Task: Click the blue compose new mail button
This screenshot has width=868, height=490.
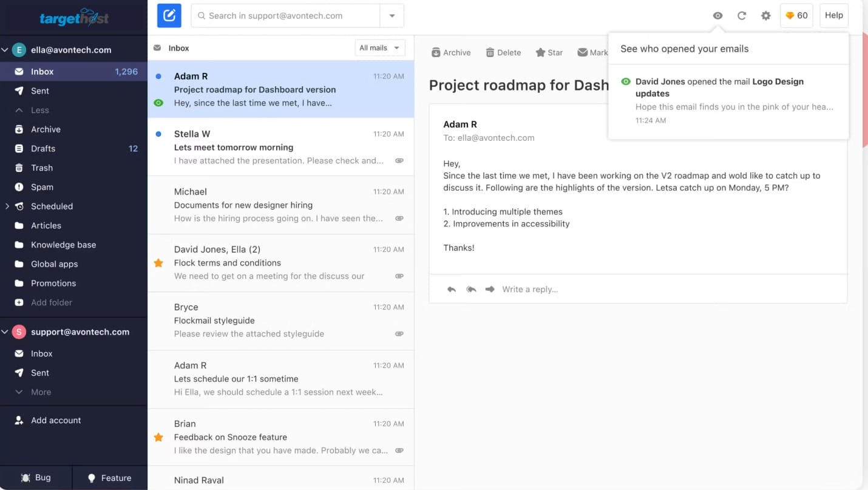Action: tap(169, 16)
